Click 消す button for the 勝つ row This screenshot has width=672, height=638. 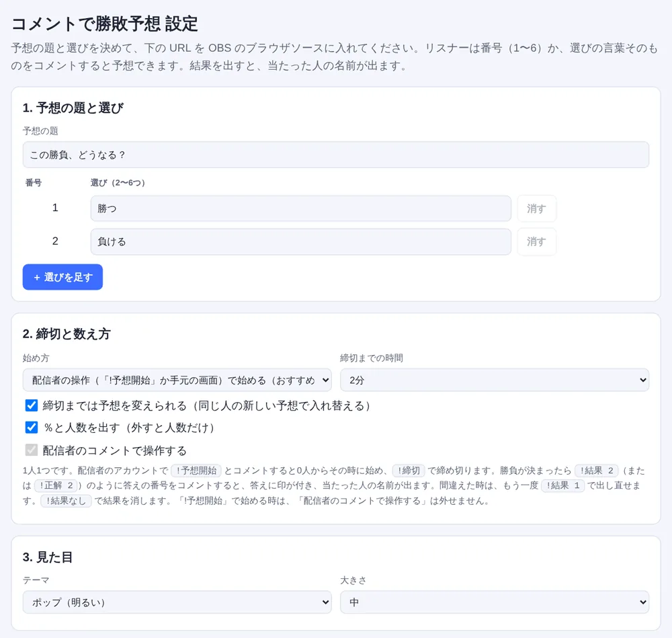(536, 208)
